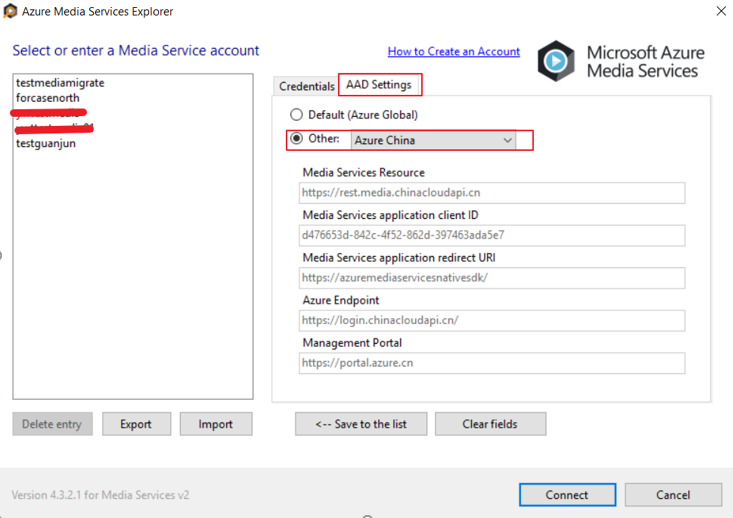Select forcasenorth account in the list

[48, 98]
